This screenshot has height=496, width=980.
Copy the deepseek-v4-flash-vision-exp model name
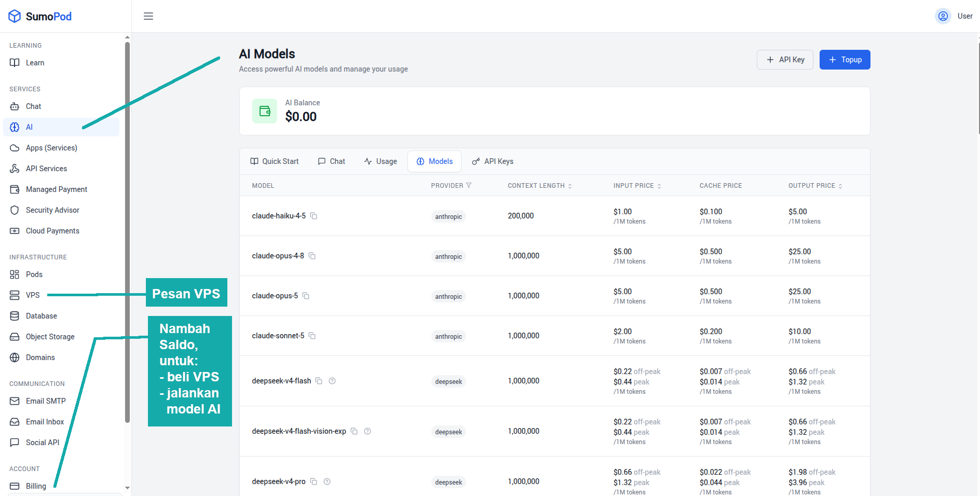point(354,431)
